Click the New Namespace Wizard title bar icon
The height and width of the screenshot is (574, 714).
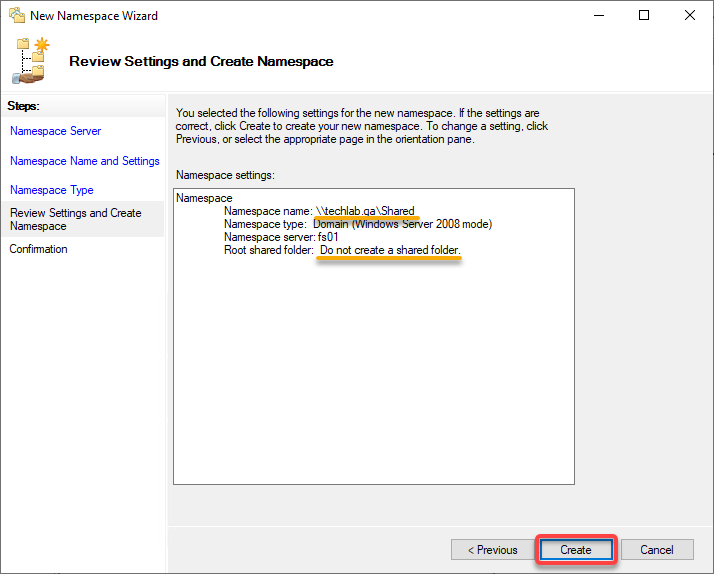[x=17, y=15]
